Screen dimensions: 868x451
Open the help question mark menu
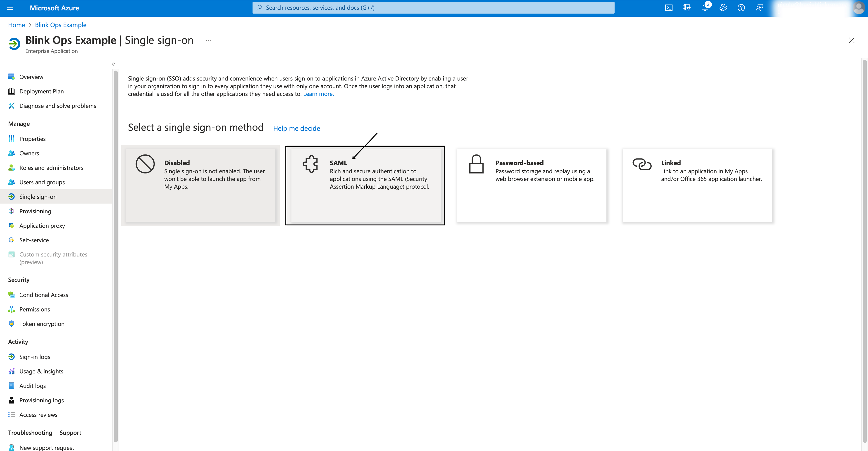[741, 8]
